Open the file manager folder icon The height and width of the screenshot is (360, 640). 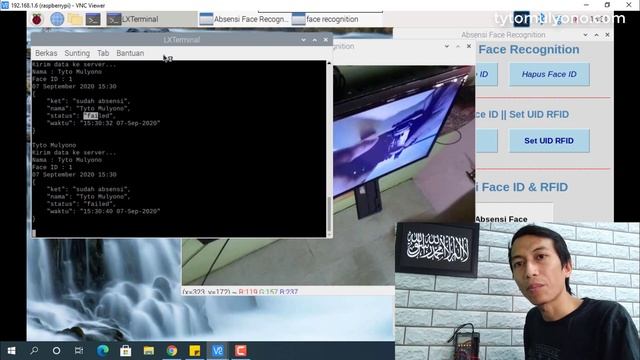(75, 19)
